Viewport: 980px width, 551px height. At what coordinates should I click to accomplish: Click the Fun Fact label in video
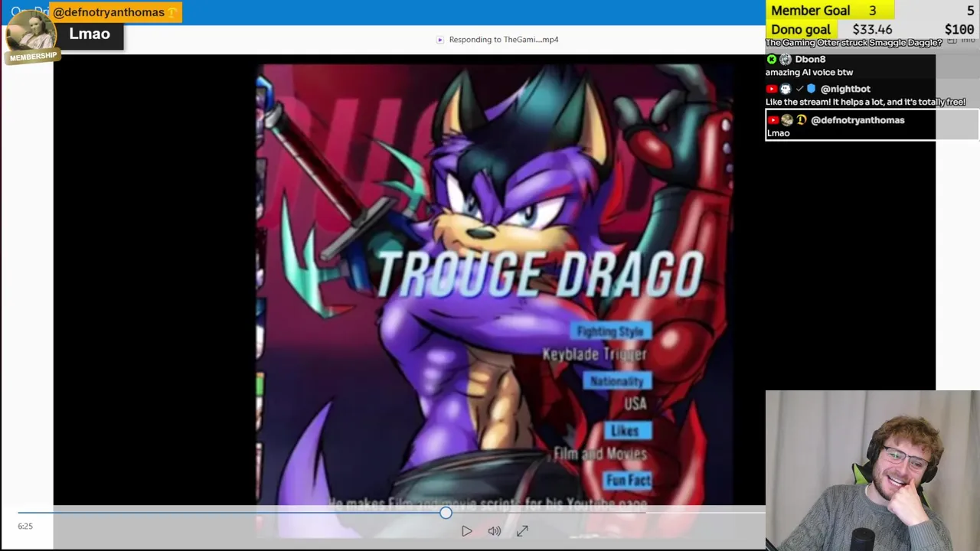pos(628,481)
